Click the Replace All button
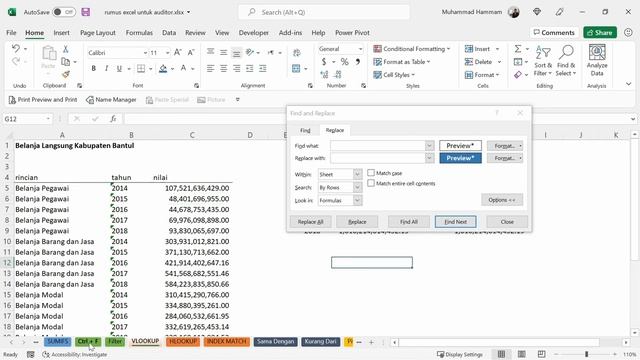Image resolution: width=640 pixels, height=360 pixels. [310, 222]
